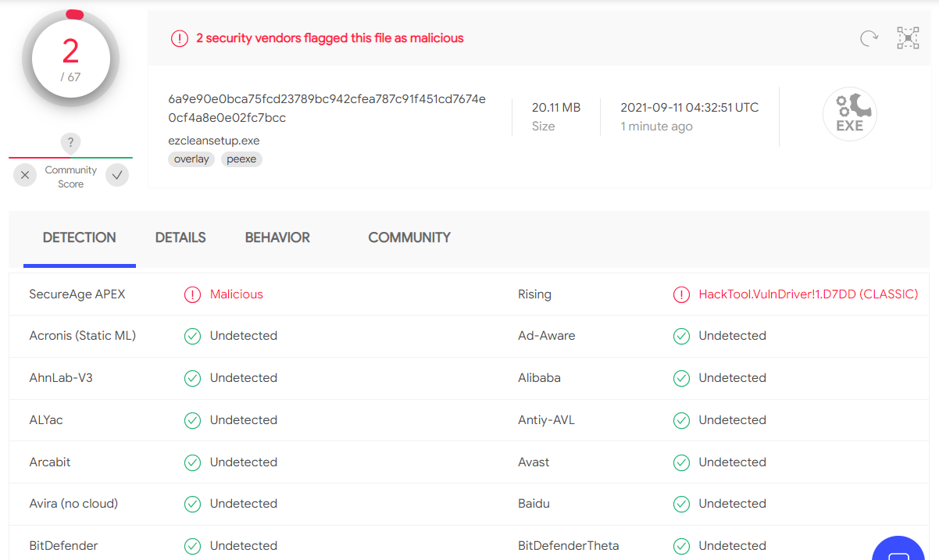
Task: Click the 20.11 MB size value
Action: point(556,108)
